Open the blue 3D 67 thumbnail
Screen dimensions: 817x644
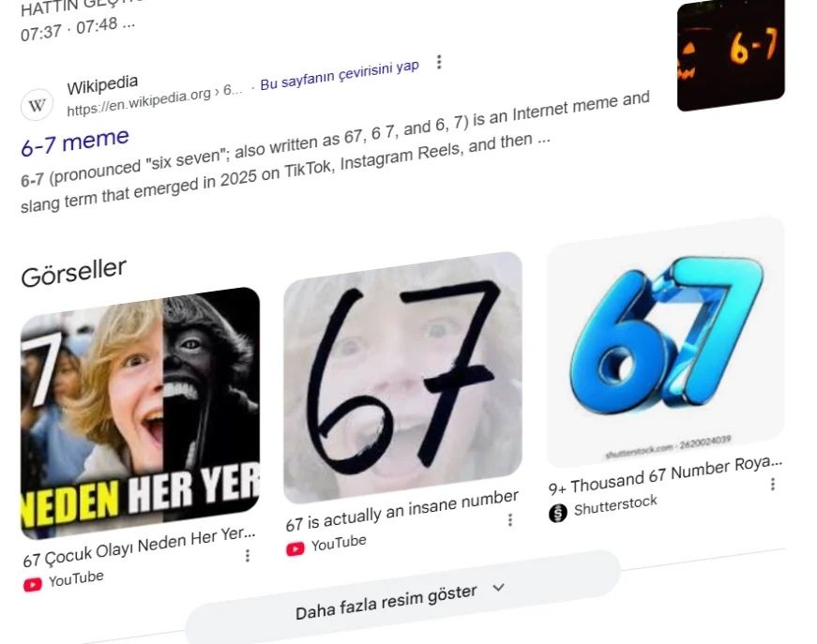point(665,342)
